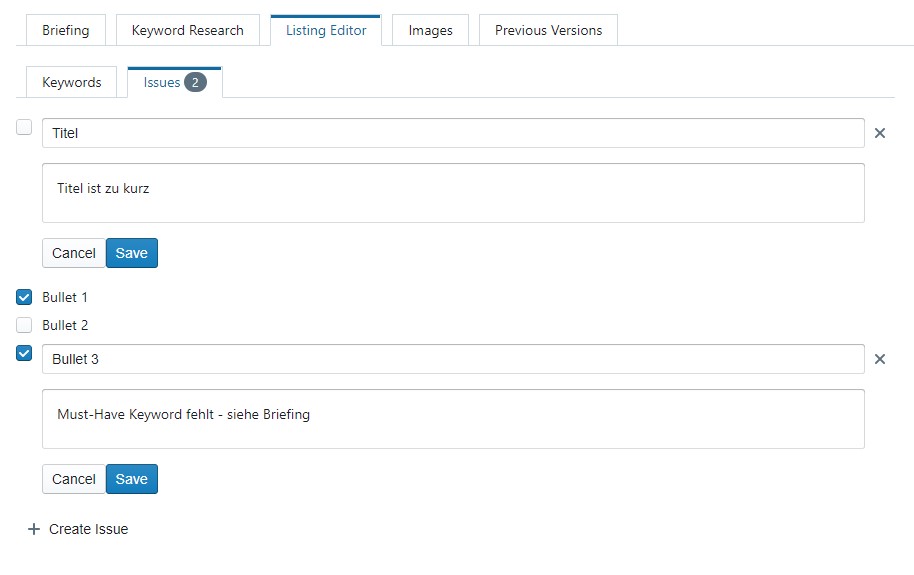Click the Bullet 3 title input field

pyautogui.click(x=453, y=359)
